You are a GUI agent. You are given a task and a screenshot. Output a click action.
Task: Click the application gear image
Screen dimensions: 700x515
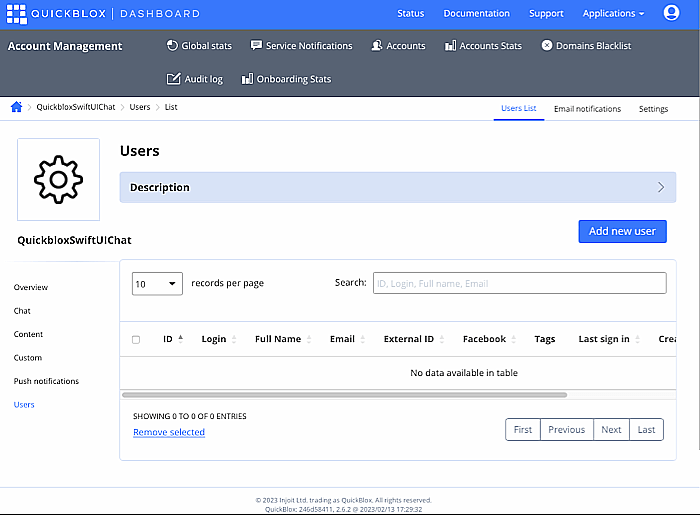[x=58, y=179]
